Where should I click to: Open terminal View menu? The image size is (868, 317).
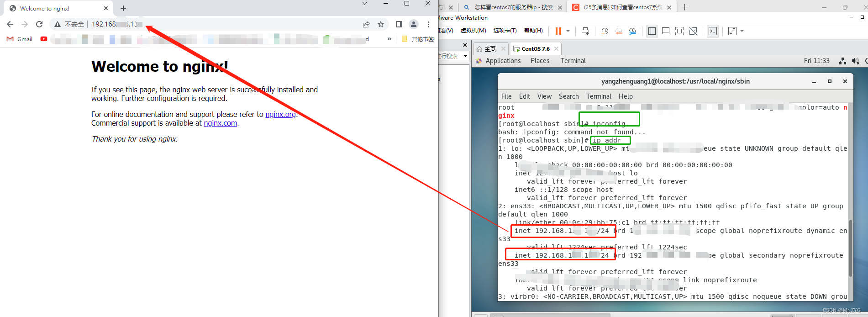[x=544, y=96]
